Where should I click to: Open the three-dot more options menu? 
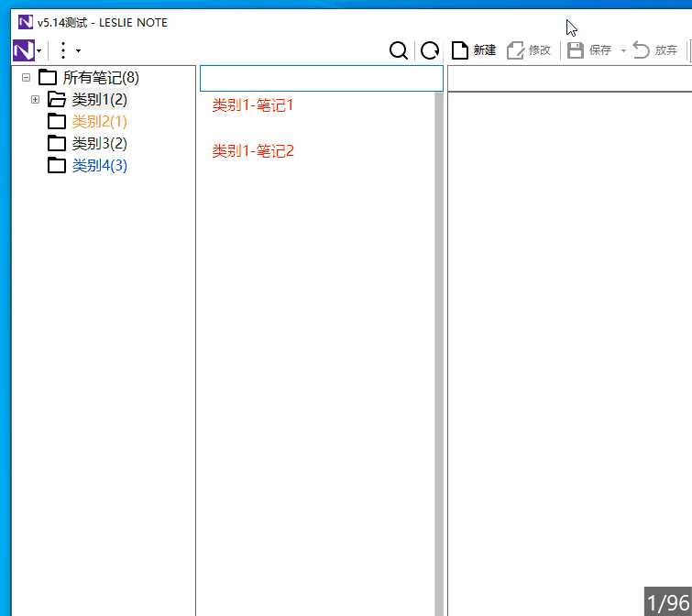63,50
